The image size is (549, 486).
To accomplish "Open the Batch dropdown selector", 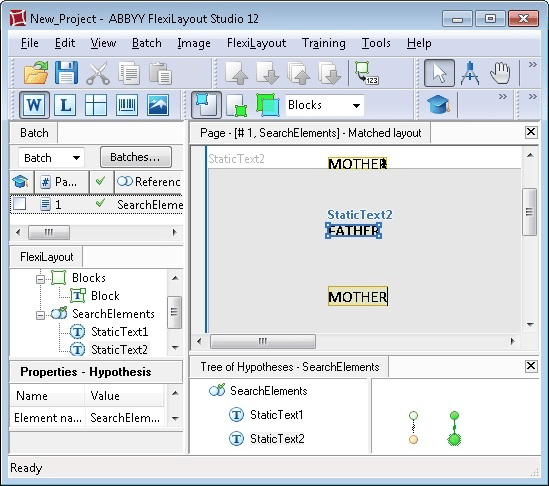I will [x=51, y=158].
